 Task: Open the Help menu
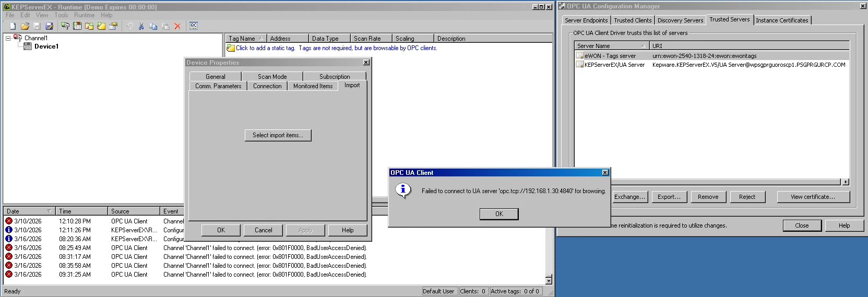point(106,15)
